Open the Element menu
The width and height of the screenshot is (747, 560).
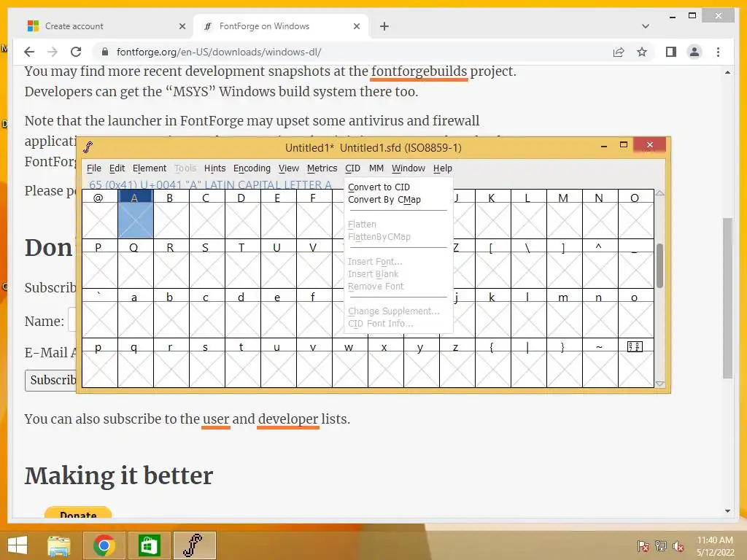pyautogui.click(x=149, y=168)
